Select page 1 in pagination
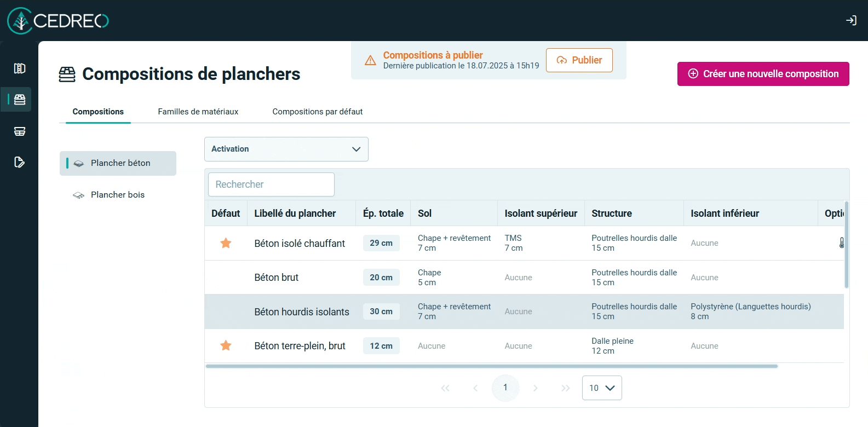The height and width of the screenshot is (427, 868). [505, 388]
